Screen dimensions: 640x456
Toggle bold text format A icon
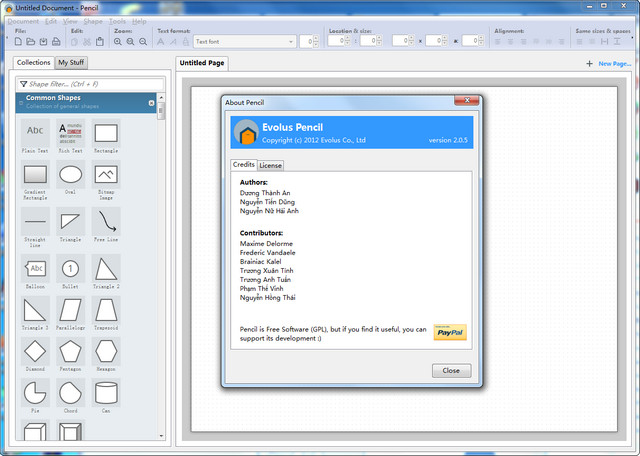point(161,41)
